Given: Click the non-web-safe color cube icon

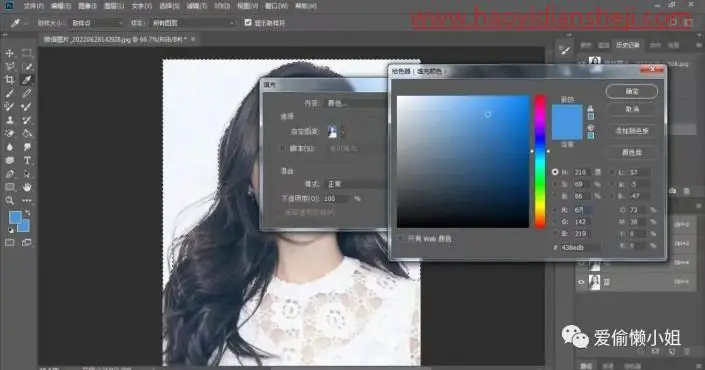Looking at the screenshot, I should (590, 128).
